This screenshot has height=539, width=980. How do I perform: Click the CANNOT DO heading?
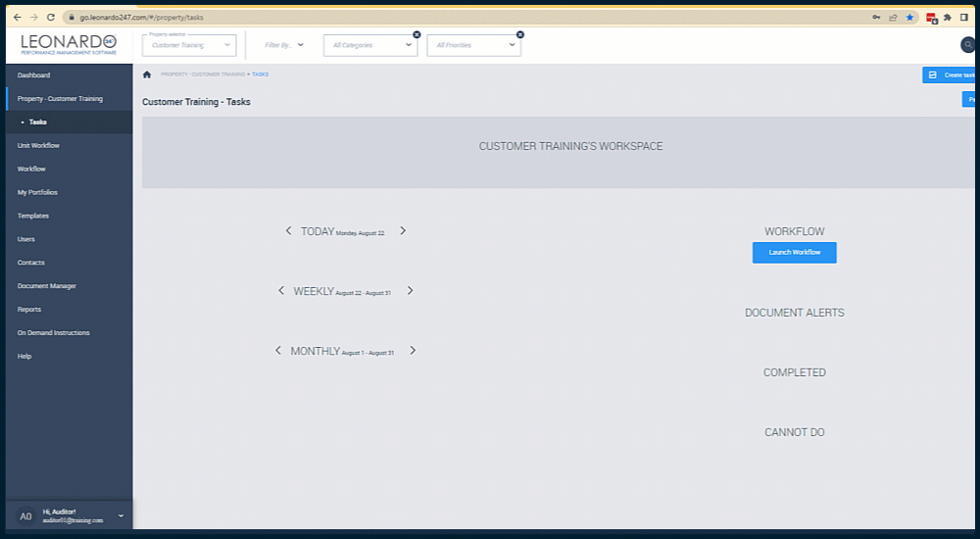coord(795,433)
